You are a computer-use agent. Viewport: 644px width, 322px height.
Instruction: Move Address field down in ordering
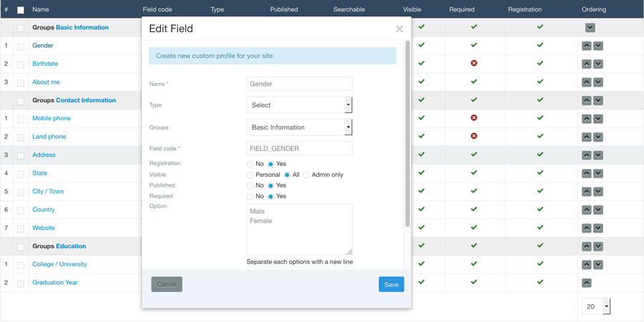coord(598,155)
